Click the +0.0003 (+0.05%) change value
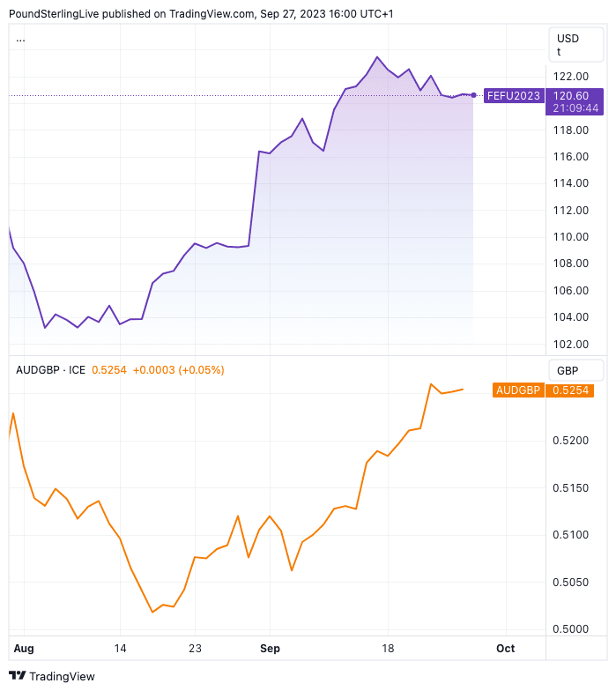 [178, 370]
